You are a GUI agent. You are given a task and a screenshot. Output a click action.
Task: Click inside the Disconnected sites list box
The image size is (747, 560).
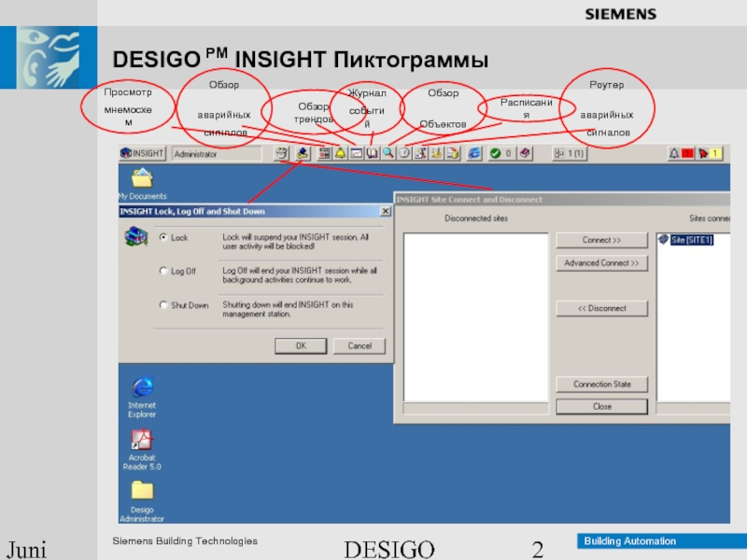[x=476, y=317]
